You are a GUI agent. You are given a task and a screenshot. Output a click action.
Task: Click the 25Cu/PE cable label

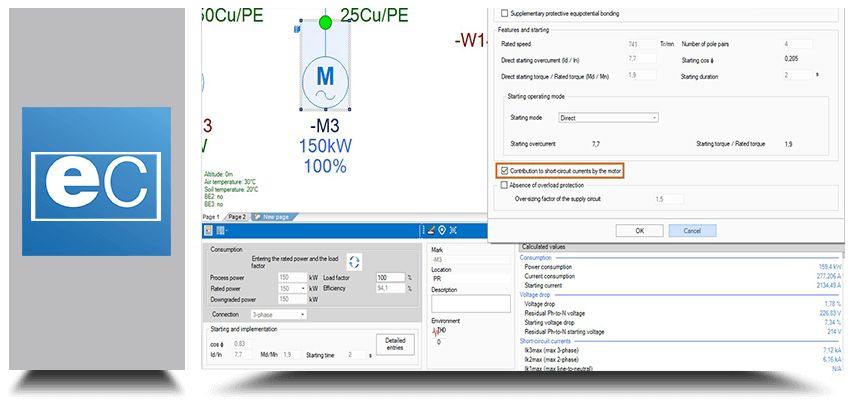[x=375, y=15]
